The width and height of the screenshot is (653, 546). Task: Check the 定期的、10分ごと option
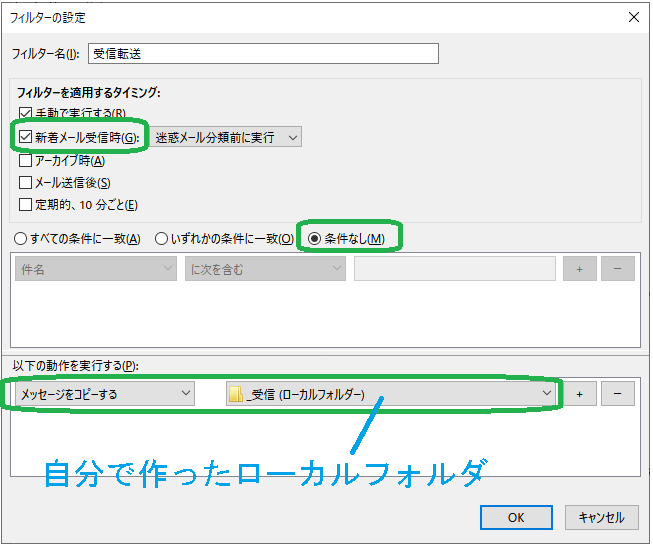[x=26, y=204]
